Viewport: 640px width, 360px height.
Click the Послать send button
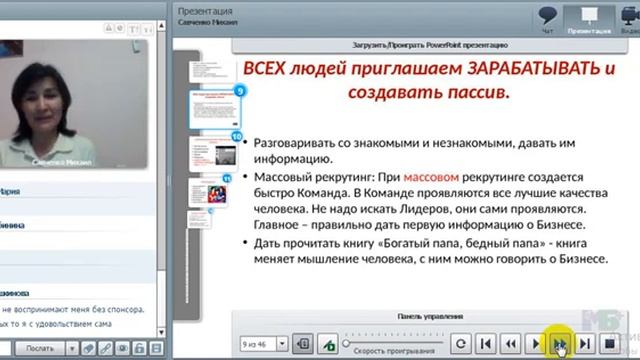40,349
